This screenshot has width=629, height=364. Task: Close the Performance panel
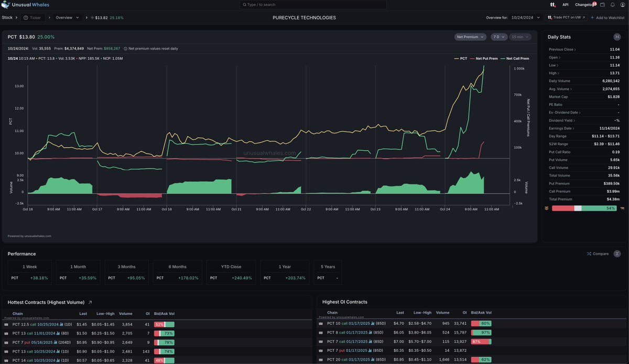[x=617, y=253]
